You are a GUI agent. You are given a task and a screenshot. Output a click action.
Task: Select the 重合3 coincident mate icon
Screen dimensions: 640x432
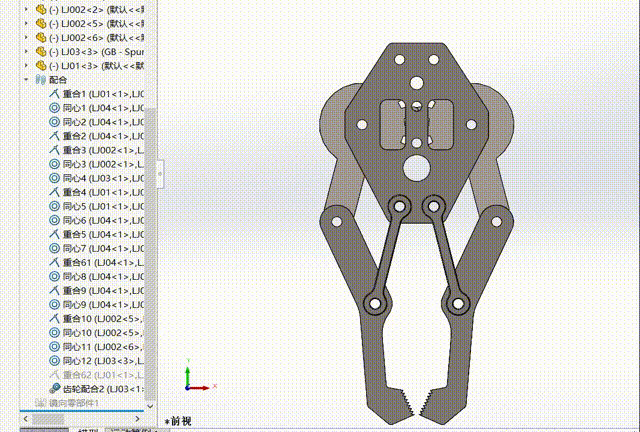click(54, 150)
